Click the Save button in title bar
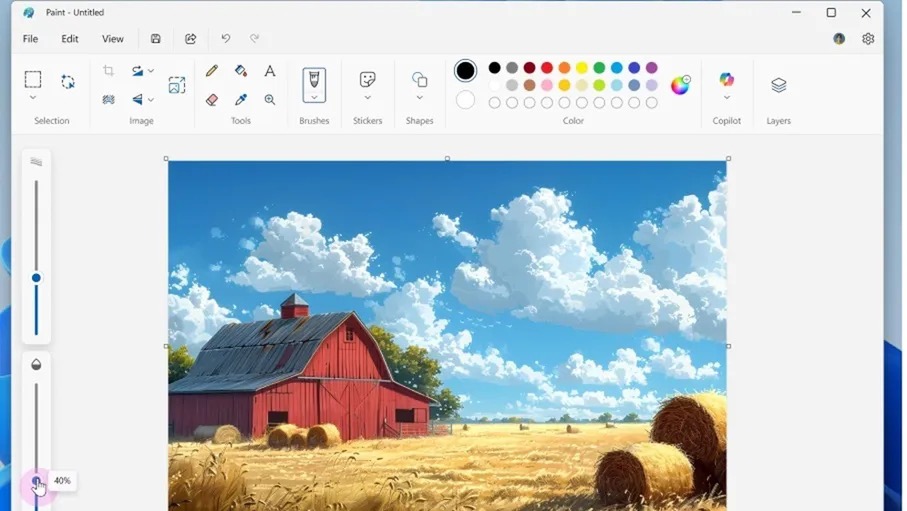 156,39
